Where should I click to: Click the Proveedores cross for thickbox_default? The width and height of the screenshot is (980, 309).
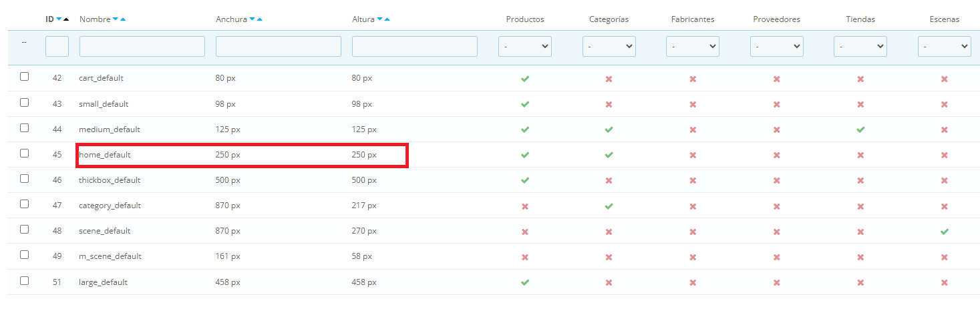[x=776, y=180]
